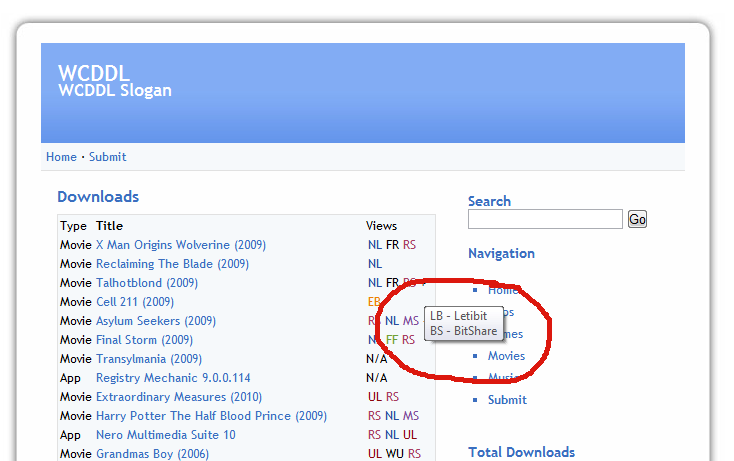Screen dimensions: 734x461
Task: Open the Submit link in top bar
Action: click(107, 157)
